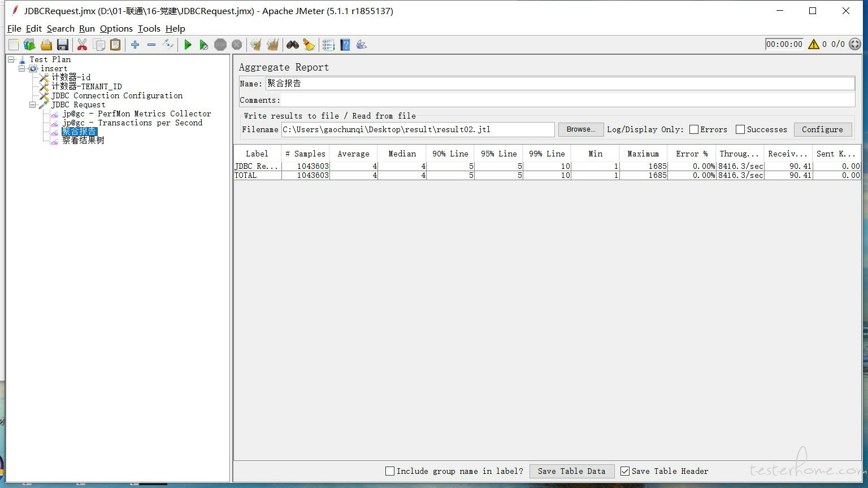Viewport: 868px width, 488px height.
Task: Clear all results icon
Action: (x=273, y=45)
